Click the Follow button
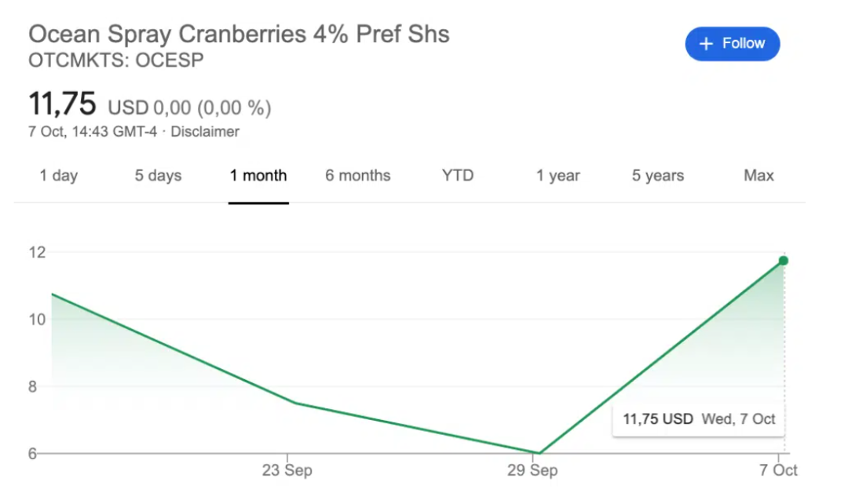848x504 pixels. pyautogui.click(x=732, y=44)
